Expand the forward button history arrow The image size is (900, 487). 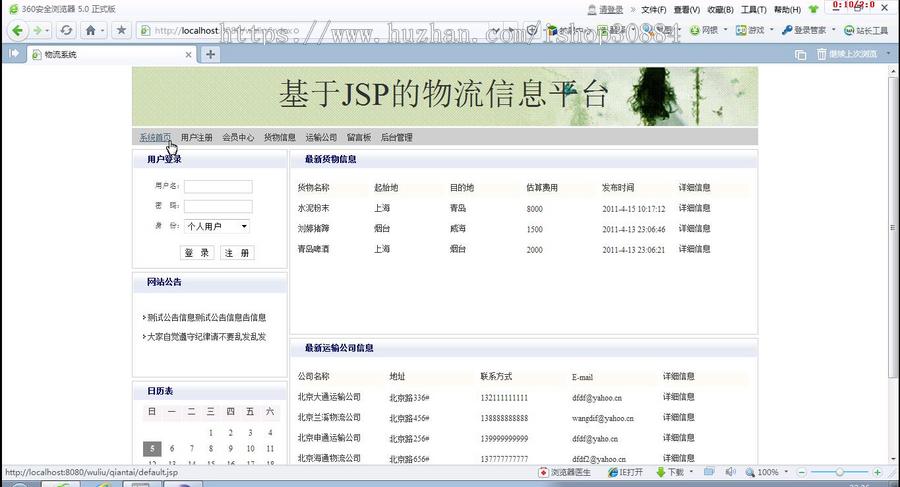(48, 30)
